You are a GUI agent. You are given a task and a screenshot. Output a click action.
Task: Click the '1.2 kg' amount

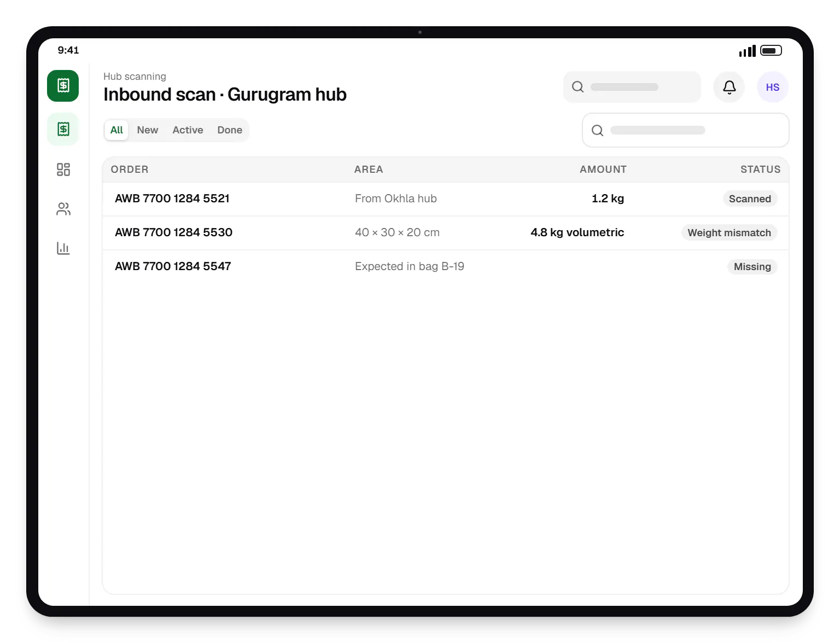point(608,198)
